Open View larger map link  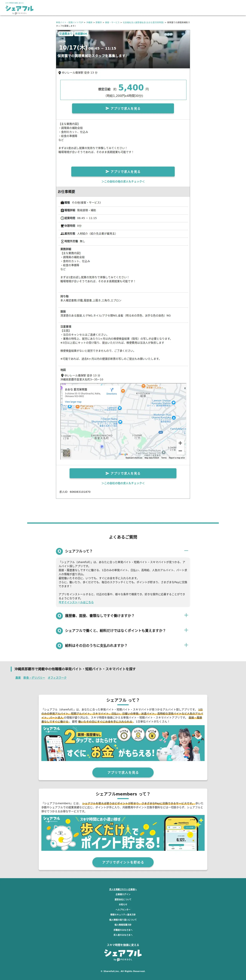(x=73, y=402)
